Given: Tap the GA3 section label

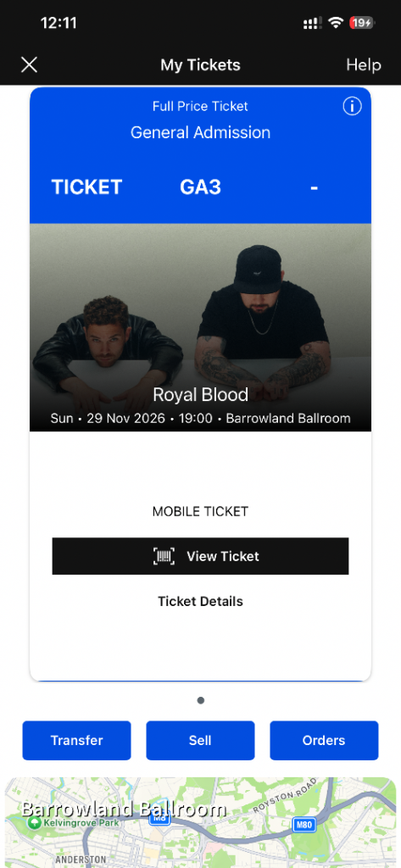Looking at the screenshot, I should [200, 187].
